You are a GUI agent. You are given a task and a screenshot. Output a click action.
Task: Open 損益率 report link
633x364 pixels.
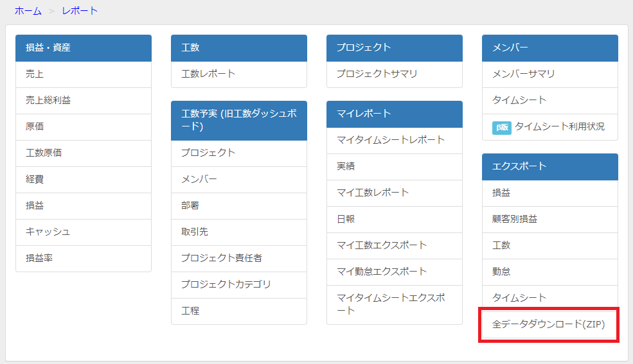(x=39, y=259)
